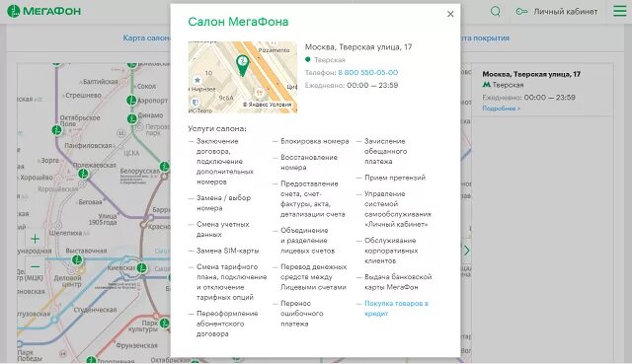Click Балтийская station label on map

tap(101, 82)
